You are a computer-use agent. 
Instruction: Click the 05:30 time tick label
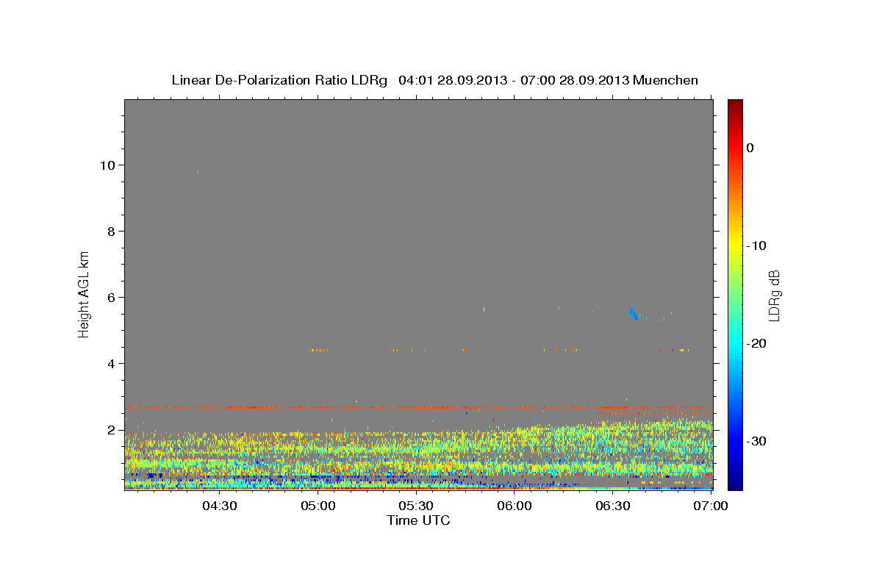[x=416, y=506]
